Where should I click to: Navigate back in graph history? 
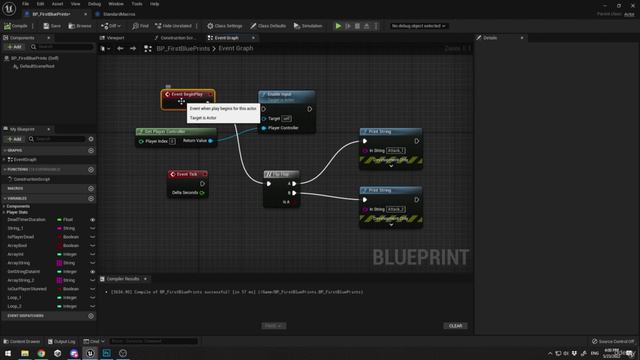pos(120,49)
